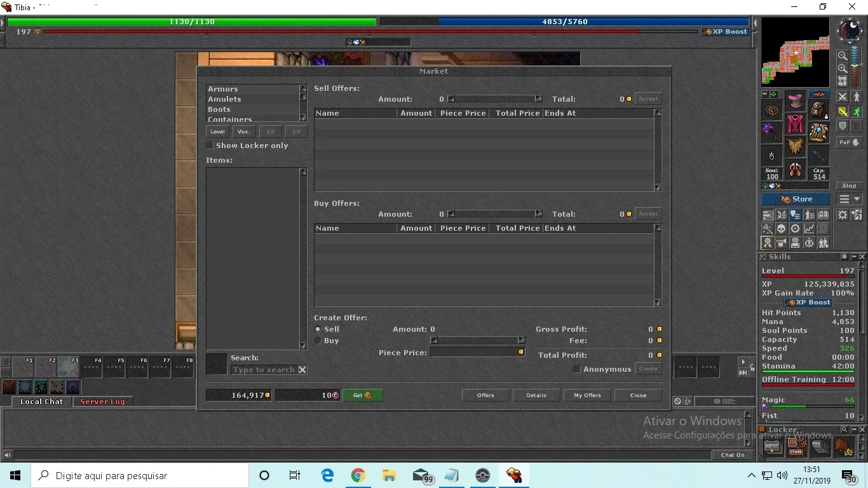Open the options gear icon
The width and height of the screenshot is (868, 488).
click(843, 215)
